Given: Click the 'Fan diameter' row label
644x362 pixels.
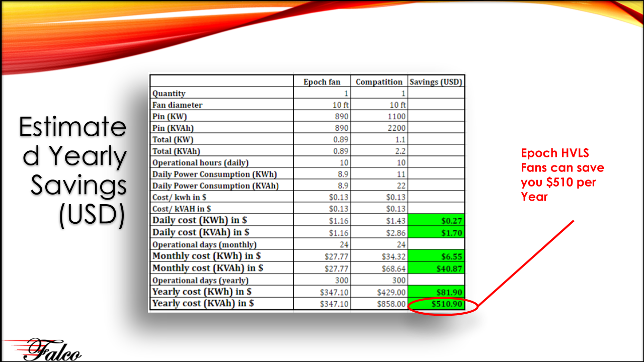Looking at the screenshot, I should coord(178,105).
